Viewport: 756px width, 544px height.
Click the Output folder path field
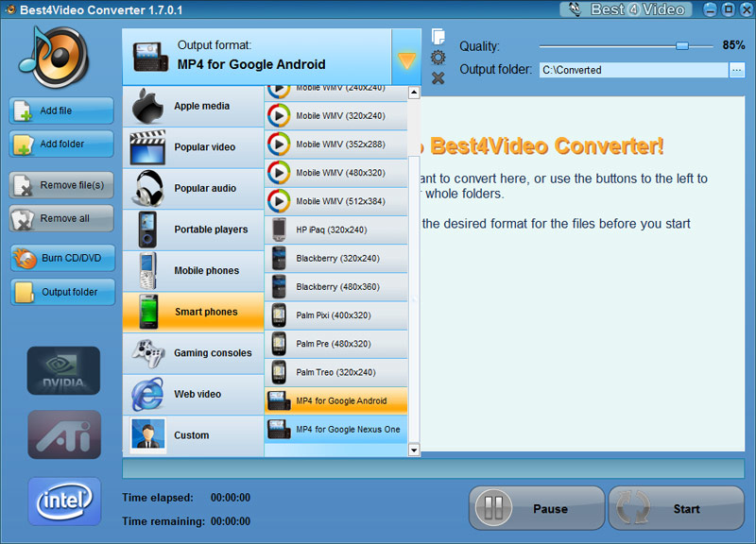click(x=633, y=70)
